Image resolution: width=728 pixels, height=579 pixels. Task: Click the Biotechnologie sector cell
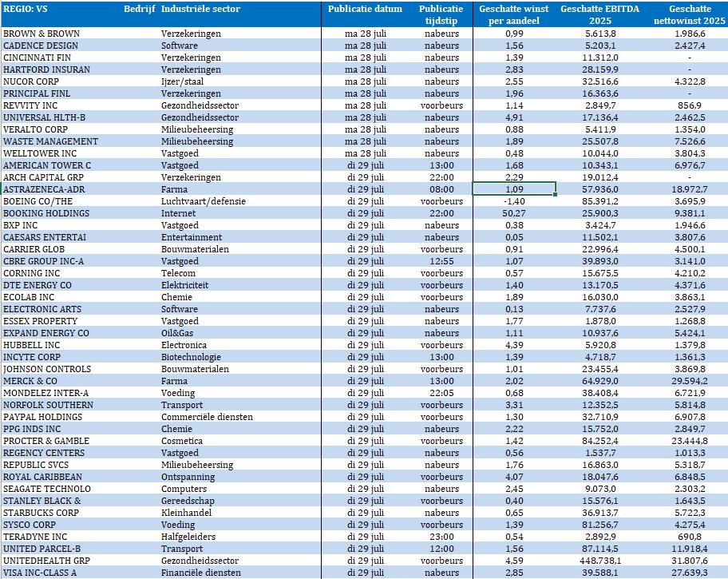click(x=191, y=357)
